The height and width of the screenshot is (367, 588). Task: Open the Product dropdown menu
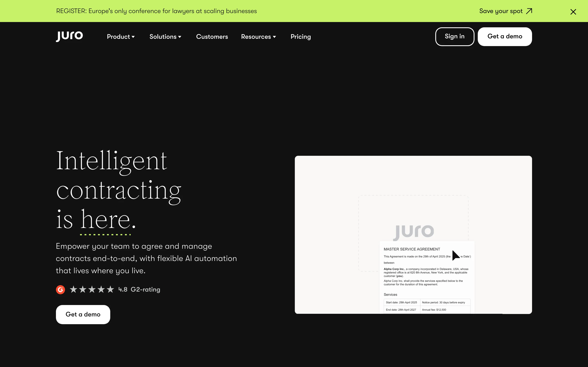pyautogui.click(x=121, y=37)
